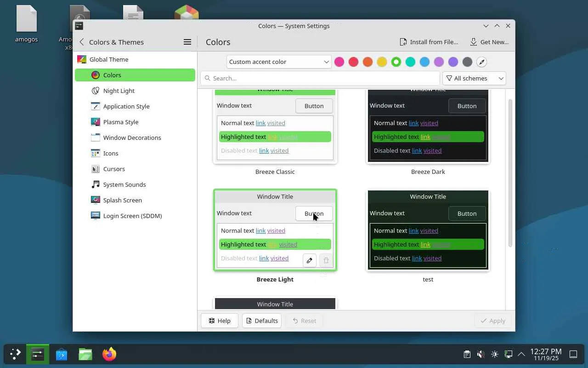588x368 pixels.
Task: Click the show desktop icon
Action: tap(573, 354)
